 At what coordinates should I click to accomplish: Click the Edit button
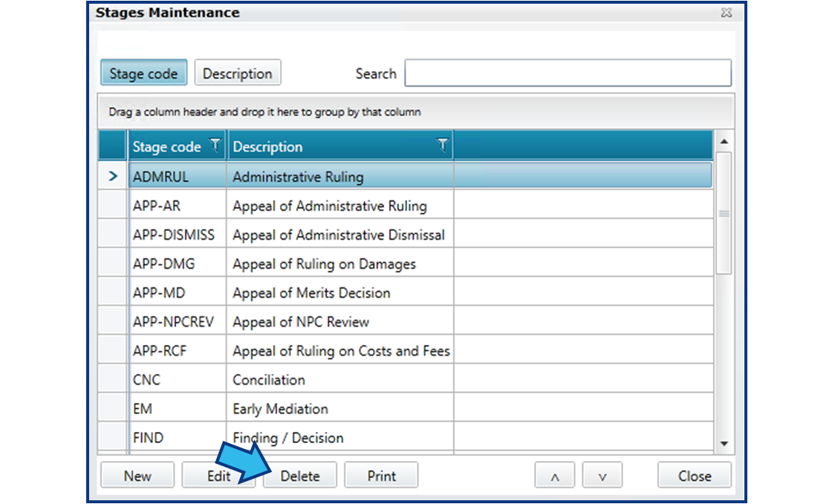tap(219, 476)
